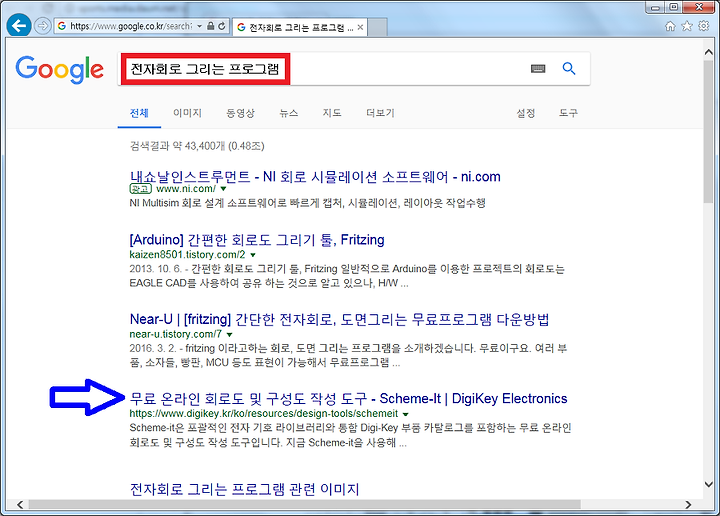Go back with the browser back arrow

19,25
